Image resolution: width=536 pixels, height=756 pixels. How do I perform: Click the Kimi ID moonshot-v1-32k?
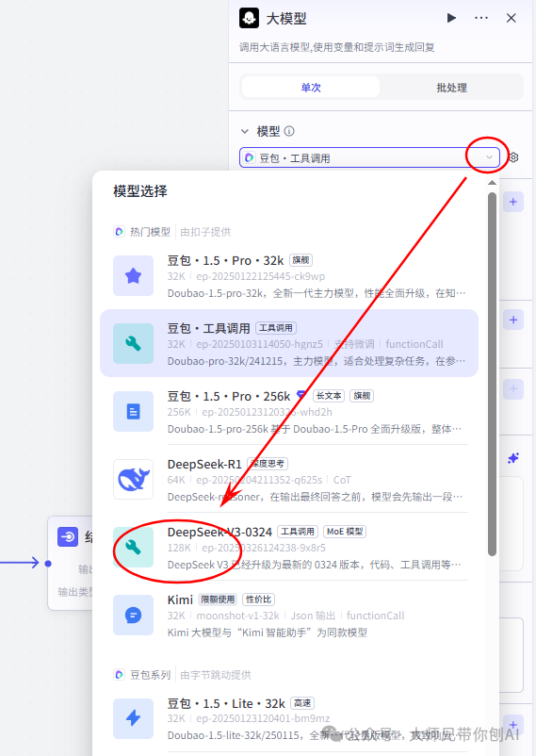point(237,616)
